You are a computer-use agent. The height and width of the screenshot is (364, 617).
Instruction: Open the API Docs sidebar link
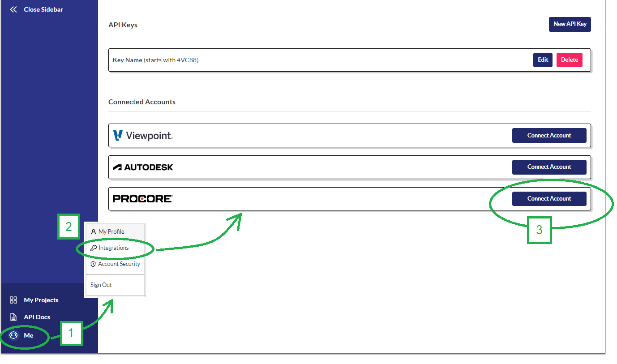pyautogui.click(x=37, y=317)
